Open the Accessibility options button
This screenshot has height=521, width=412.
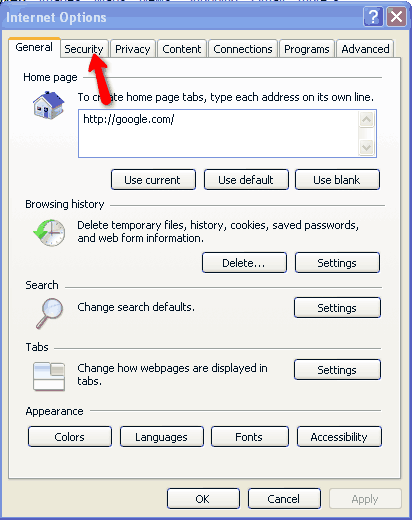point(339,437)
